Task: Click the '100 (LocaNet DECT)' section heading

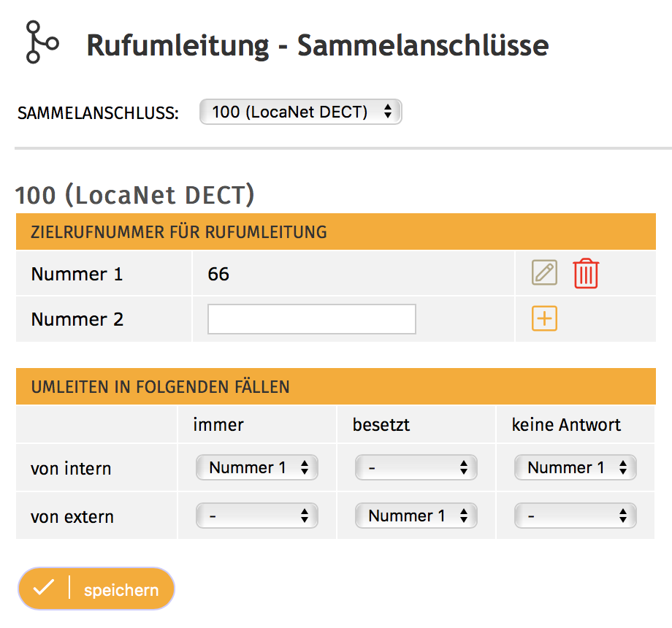Action: (x=135, y=195)
